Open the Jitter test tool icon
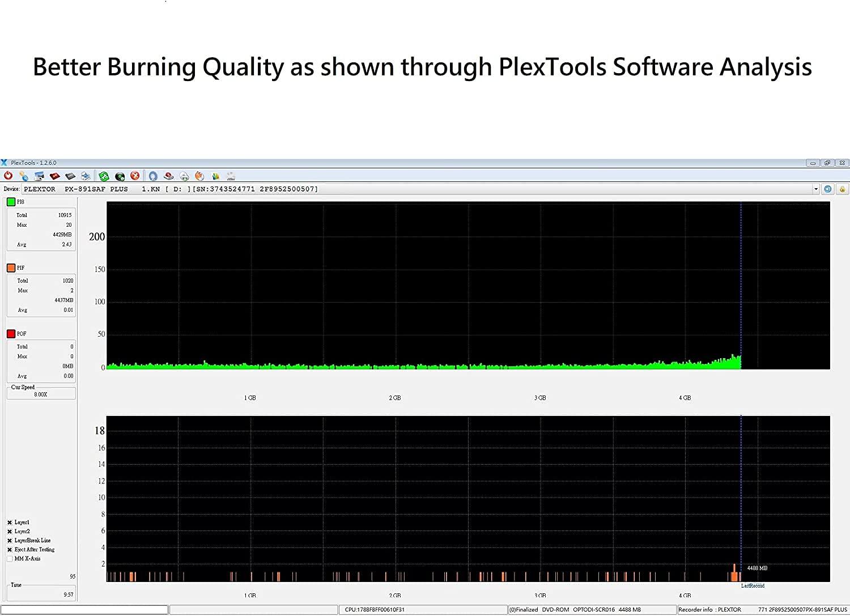 coord(231,176)
